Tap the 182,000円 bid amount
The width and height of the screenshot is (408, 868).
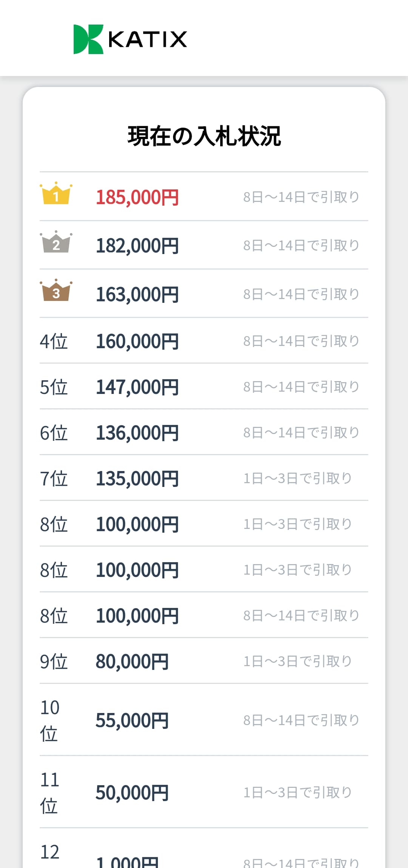coord(137,246)
